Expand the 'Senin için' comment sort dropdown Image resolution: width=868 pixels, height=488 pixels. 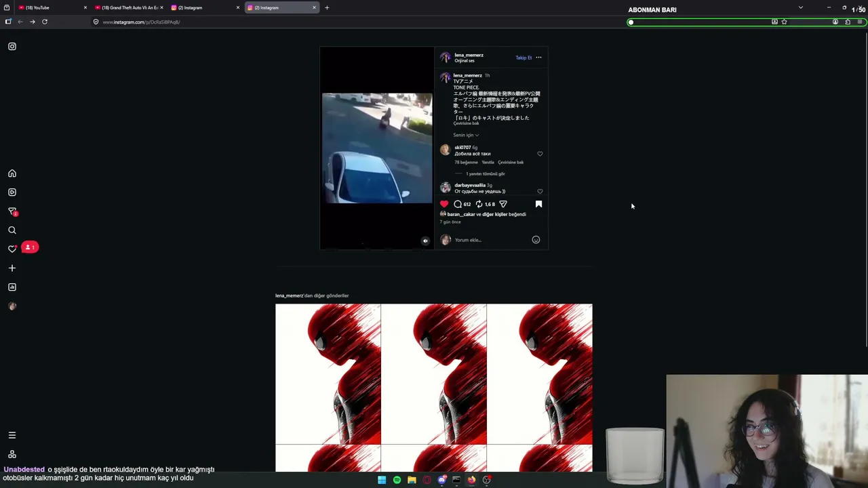pos(466,135)
